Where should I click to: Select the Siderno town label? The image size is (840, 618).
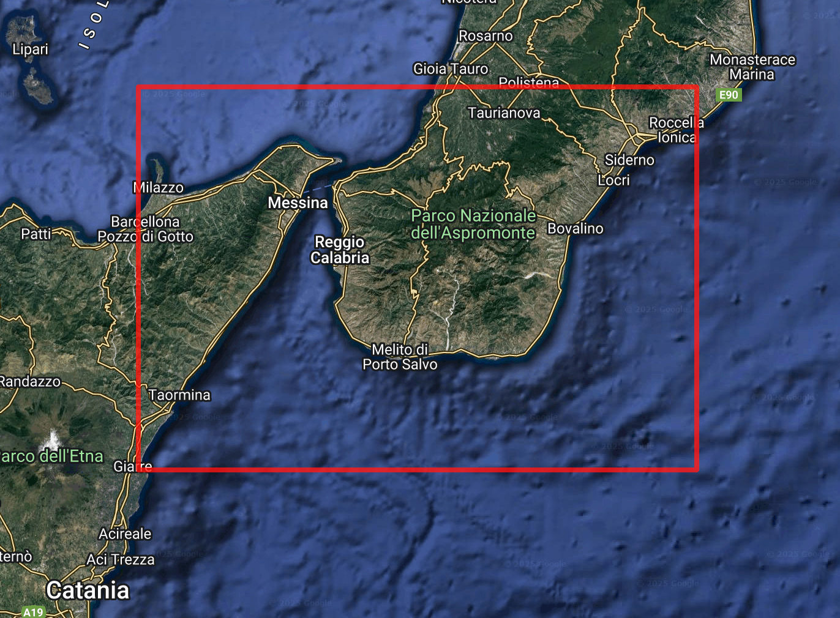(x=629, y=160)
